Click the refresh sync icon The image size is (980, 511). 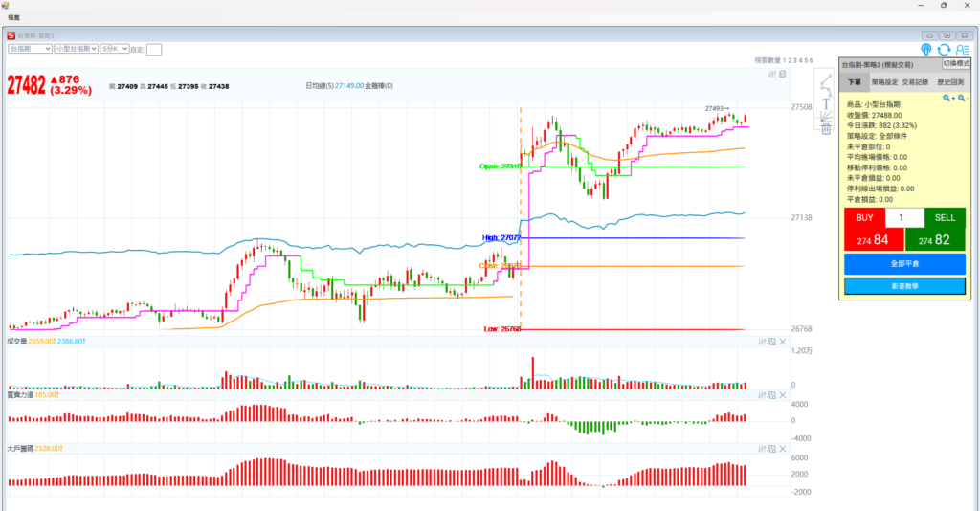tap(944, 50)
